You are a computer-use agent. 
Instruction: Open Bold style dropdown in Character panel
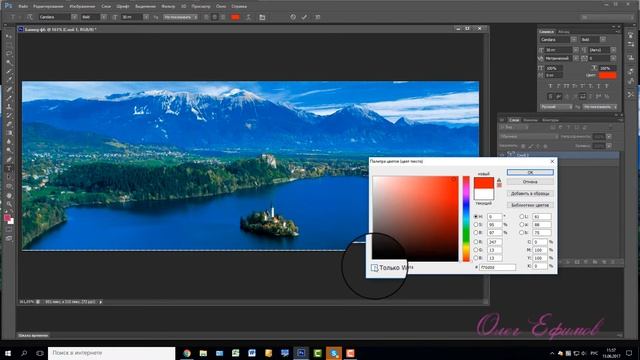(603, 40)
